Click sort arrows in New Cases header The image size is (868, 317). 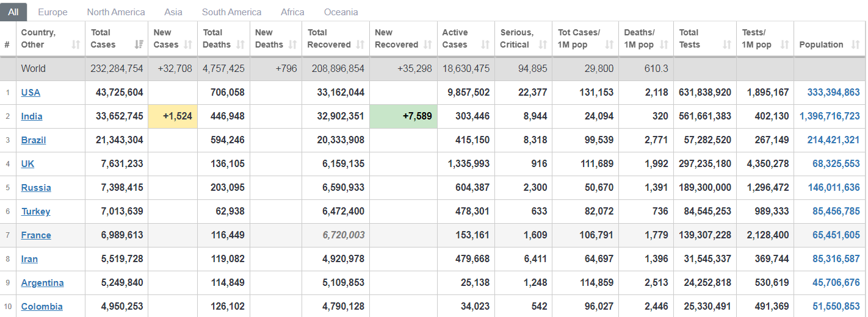point(188,45)
